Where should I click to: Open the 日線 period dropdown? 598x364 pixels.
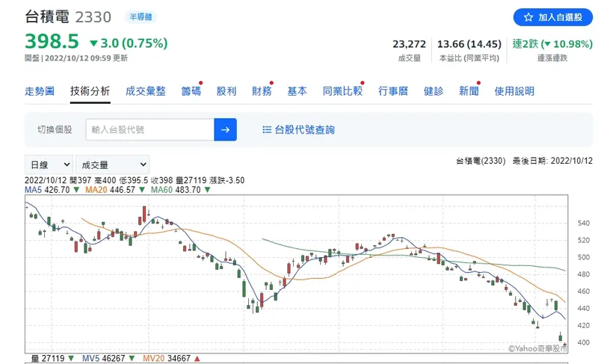pos(49,164)
